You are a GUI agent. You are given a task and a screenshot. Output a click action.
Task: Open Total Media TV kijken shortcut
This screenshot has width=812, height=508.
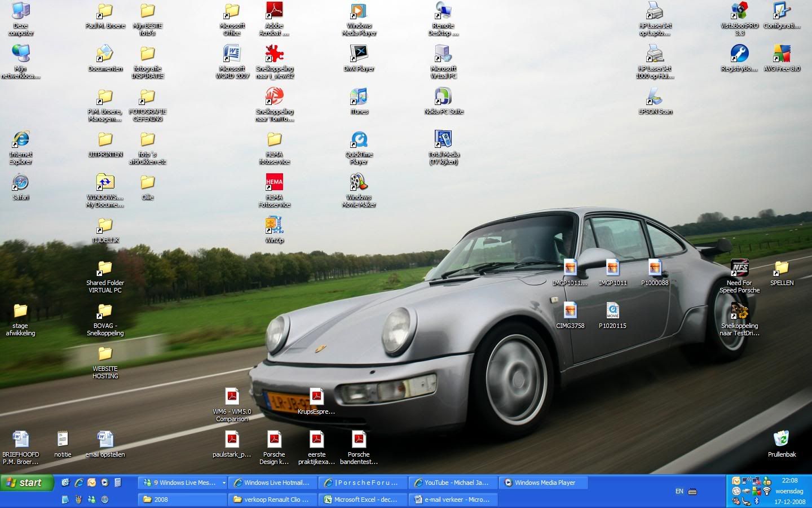coord(443,147)
